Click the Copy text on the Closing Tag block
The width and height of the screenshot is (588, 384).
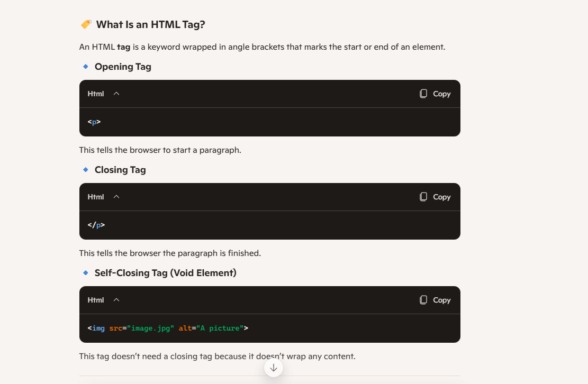coord(442,197)
